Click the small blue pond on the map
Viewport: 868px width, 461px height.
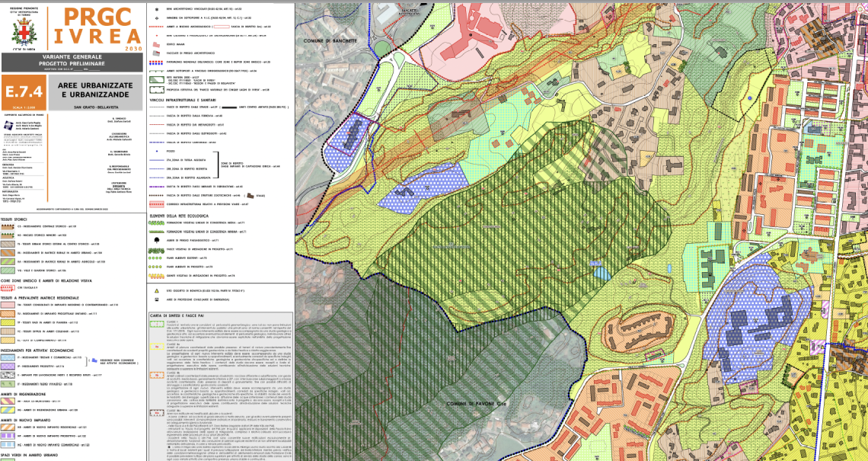pos(601,272)
